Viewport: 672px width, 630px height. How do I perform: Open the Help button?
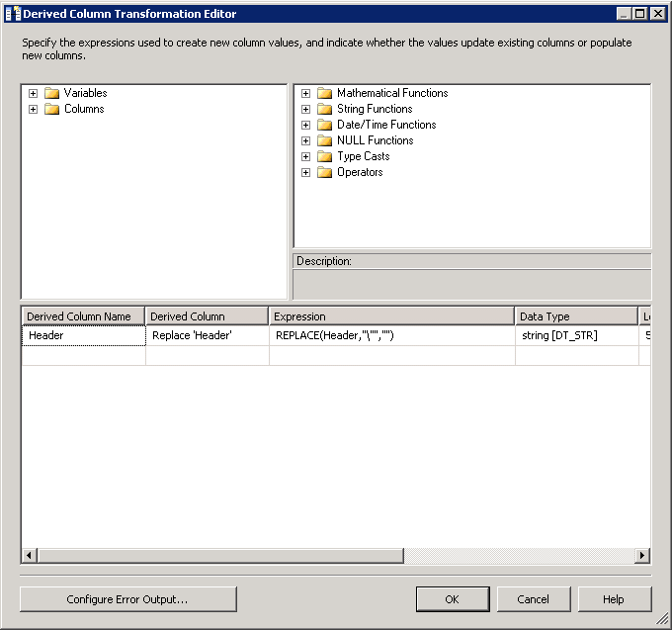tap(615, 599)
